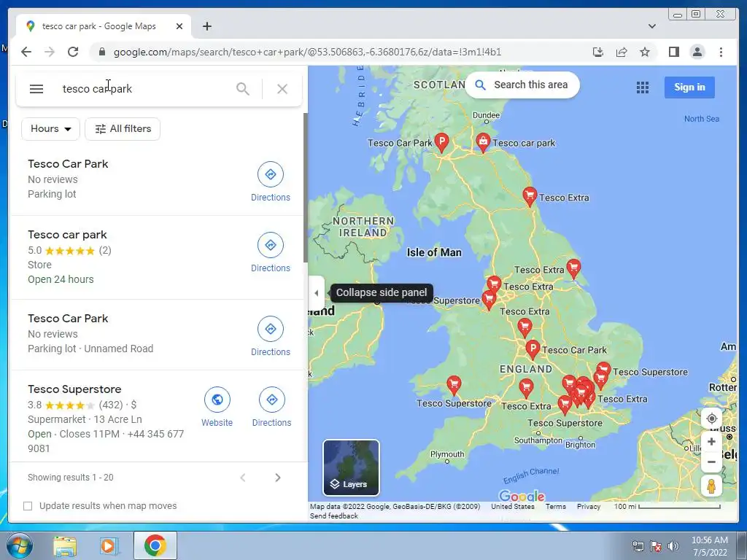Open the Privacy link on the map
This screenshot has height=560, width=747.
[589, 506]
